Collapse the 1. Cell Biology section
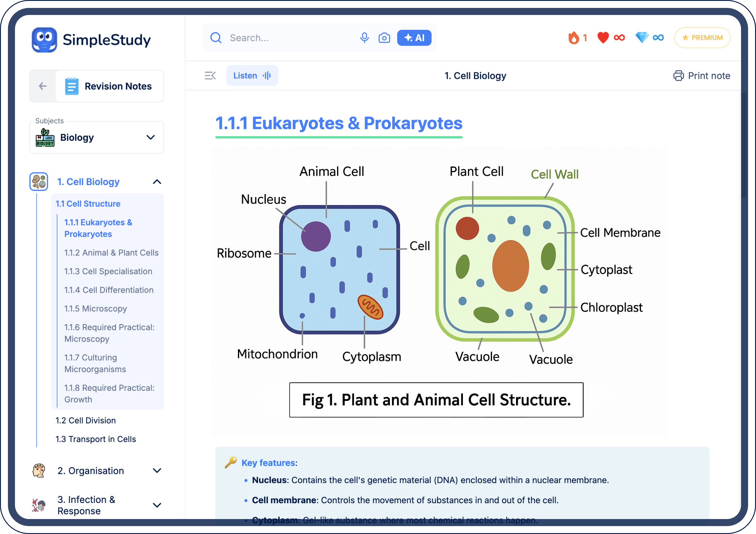Screen dimensions: 756x534 coord(157,182)
